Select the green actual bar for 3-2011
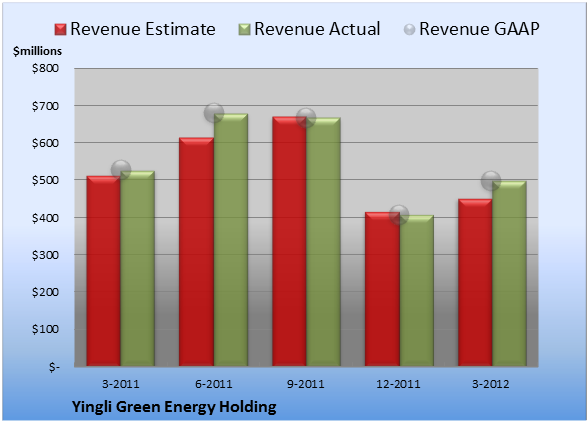 [138, 269]
